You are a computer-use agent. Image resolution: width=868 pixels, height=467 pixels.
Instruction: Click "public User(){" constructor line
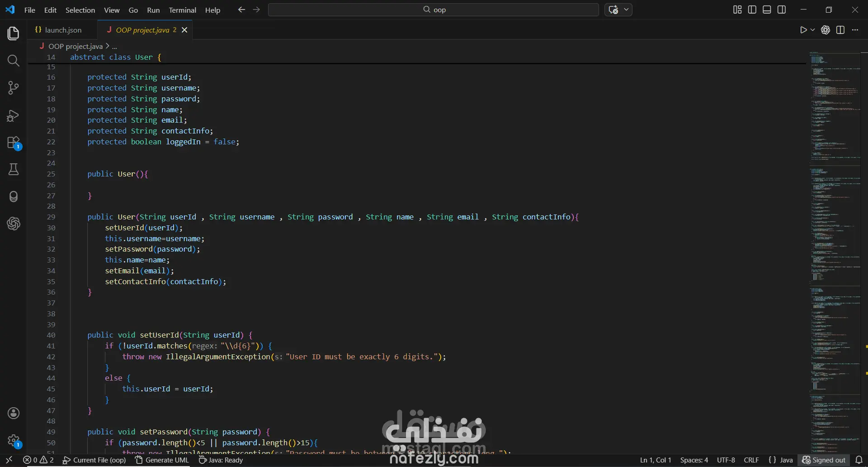click(118, 174)
